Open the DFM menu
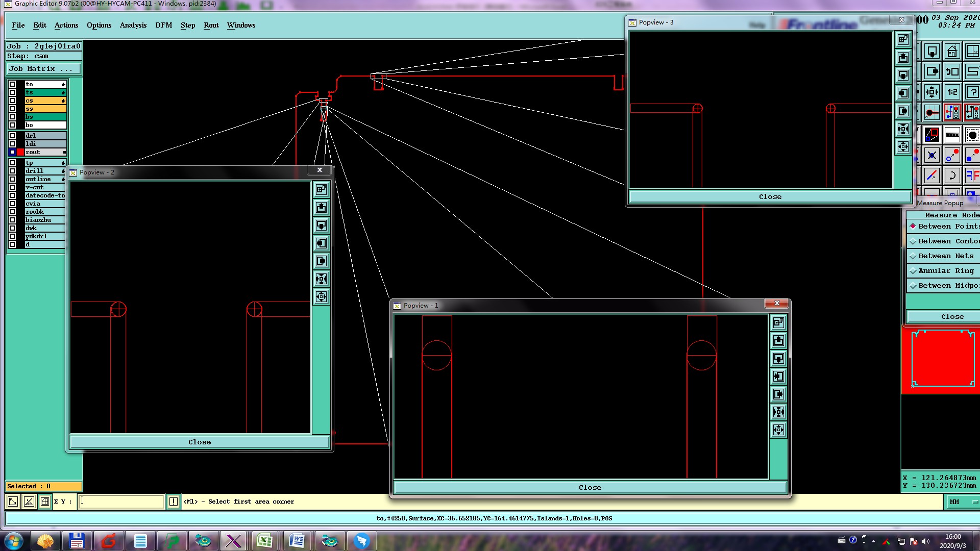980x551 pixels. tap(163, 25)
